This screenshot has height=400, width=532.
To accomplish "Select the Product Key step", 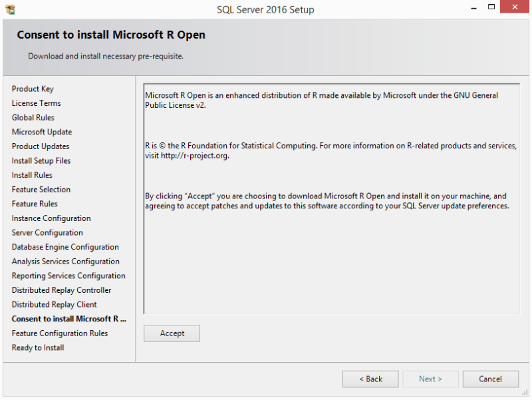I will 33,89.
